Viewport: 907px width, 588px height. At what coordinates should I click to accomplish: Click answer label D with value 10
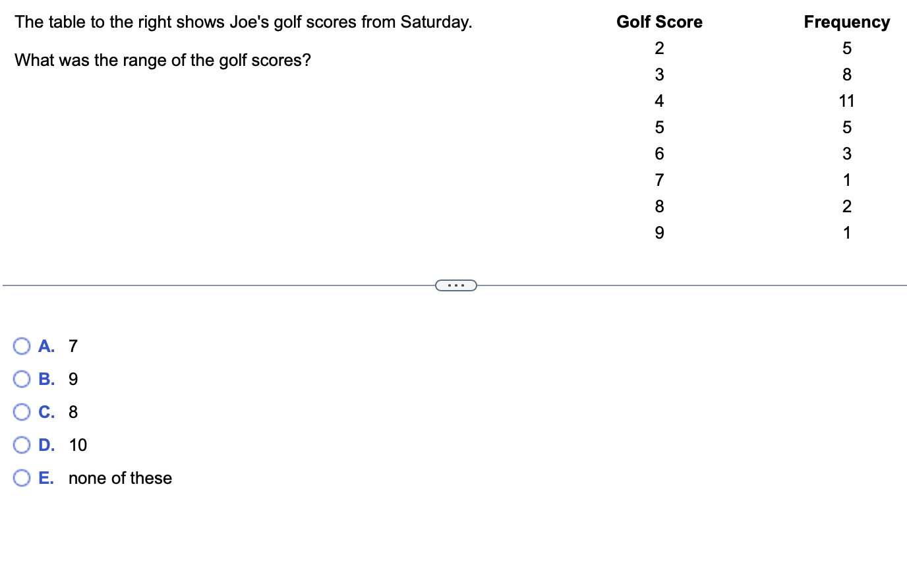coord(63,445)
